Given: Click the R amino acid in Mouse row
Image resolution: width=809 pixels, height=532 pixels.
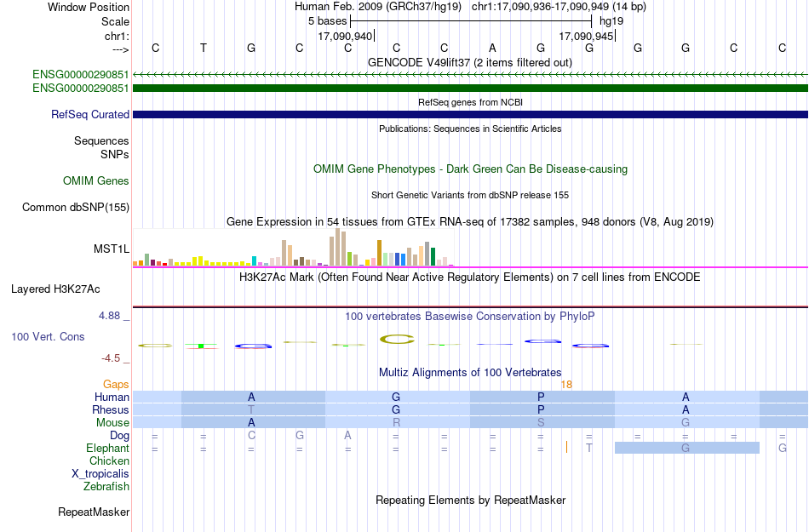Looking at the screenshot, I should [396, 423].
